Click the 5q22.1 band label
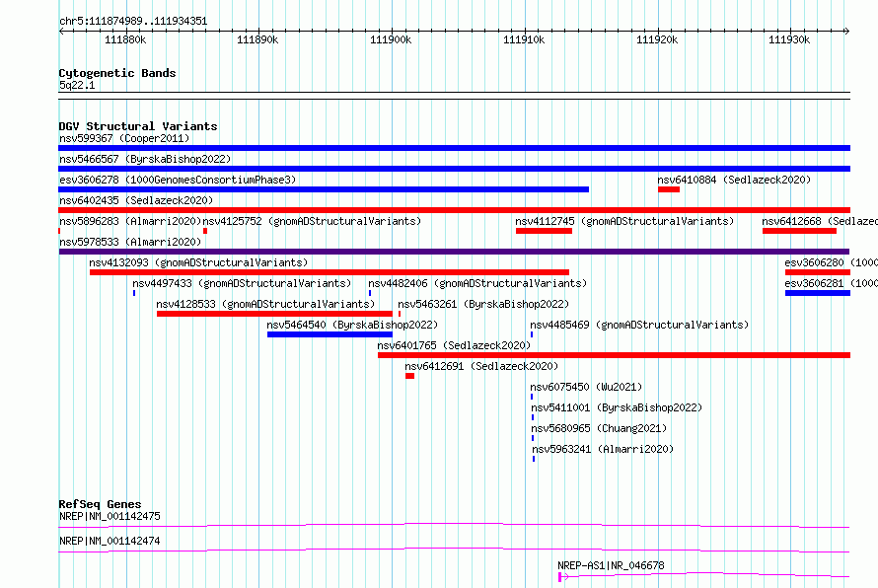This screenshot has width=878, height=588. pos(77,85)
